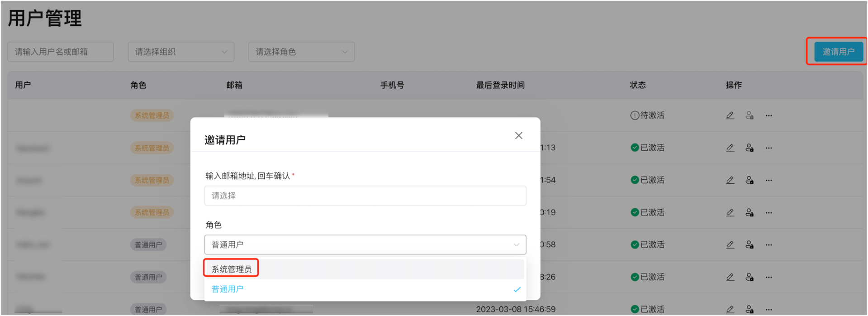Select 普通用户 option in the role list
868x316 pixels.
click(228, 289)
